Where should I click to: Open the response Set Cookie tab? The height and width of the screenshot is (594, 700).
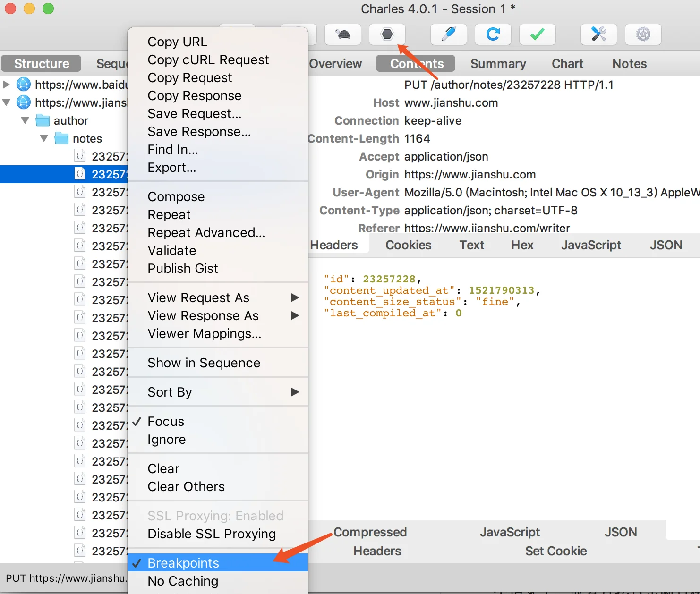pos(556,551)
